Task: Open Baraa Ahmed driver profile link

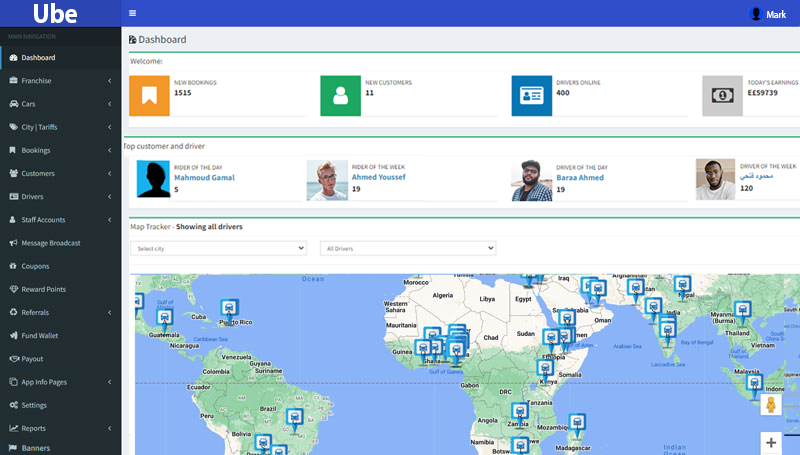Action: point(580,177)
